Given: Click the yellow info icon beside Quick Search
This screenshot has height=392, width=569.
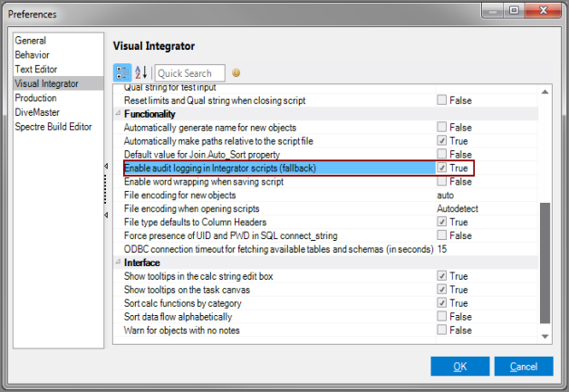Looking at the screenshot, I should click(x=236, y=73).
